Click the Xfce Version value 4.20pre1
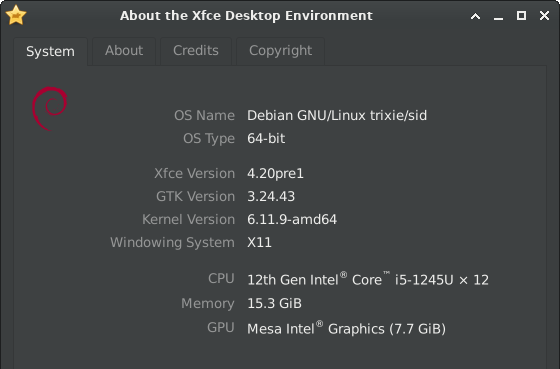 275,174
